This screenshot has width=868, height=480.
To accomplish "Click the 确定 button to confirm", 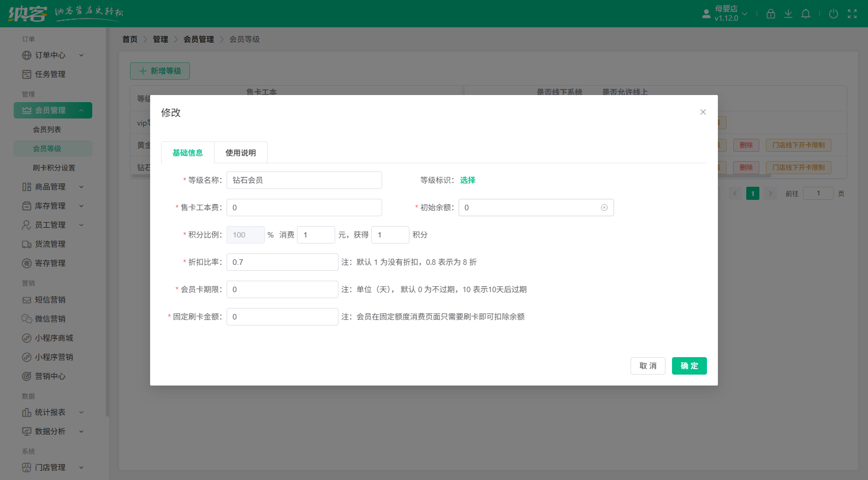I will tap(689, 366).
